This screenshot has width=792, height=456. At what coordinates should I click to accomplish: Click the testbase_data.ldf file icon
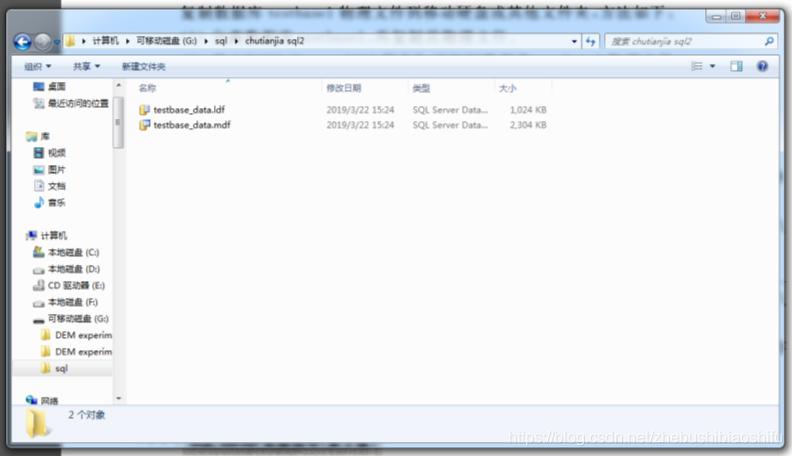click(x=144, y=110)
